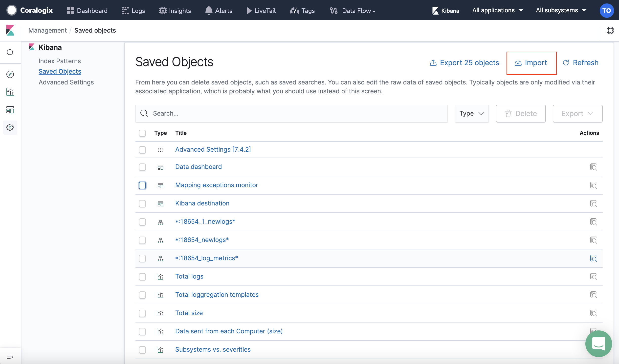The height and width of the screenshot is (364, 619).
Task: Inspect relationships for Total loggregation templates
Action: tap(594, 295)
